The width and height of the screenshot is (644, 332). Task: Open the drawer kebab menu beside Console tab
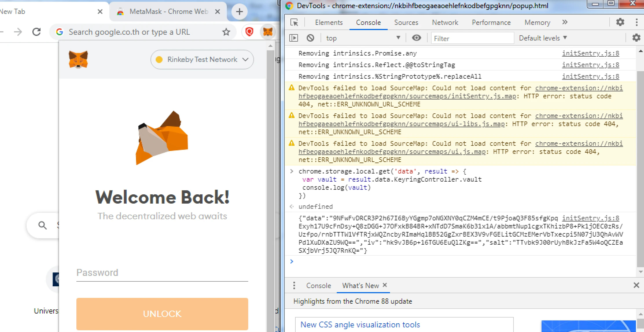click(x=294, y=285)
